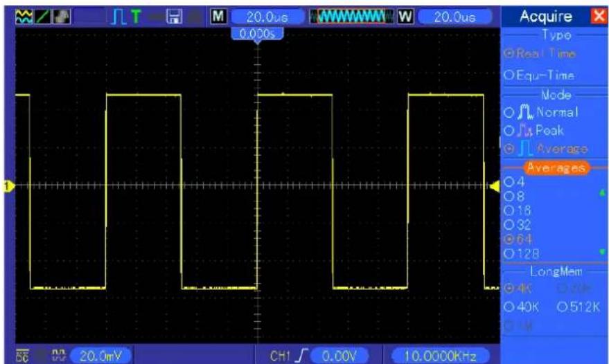Click the green T trigger status icon
609x364 pixels.
(x=136, y=17)
